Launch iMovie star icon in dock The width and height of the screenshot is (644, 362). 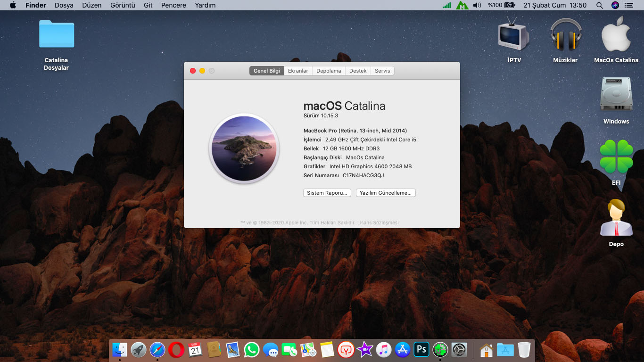click(x=364, y=350)
